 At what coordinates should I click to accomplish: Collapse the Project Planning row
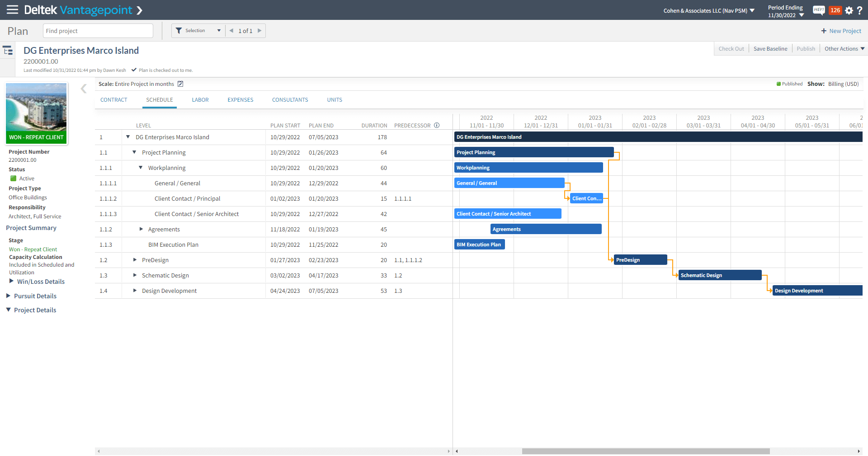point(134,152)
